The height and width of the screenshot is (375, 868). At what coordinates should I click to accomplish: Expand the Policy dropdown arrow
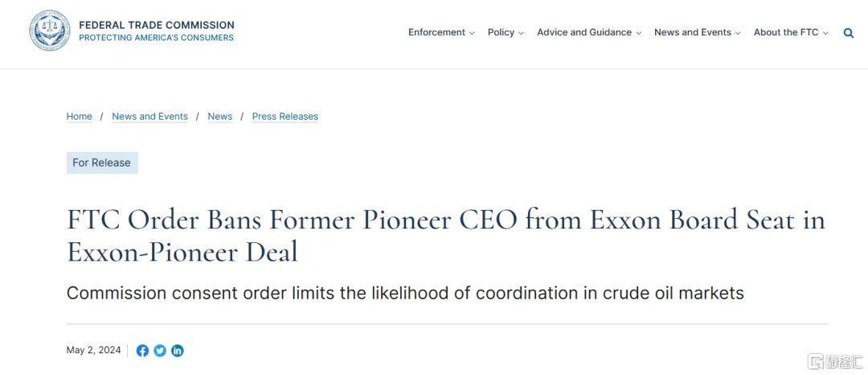(x=521, y=33)
